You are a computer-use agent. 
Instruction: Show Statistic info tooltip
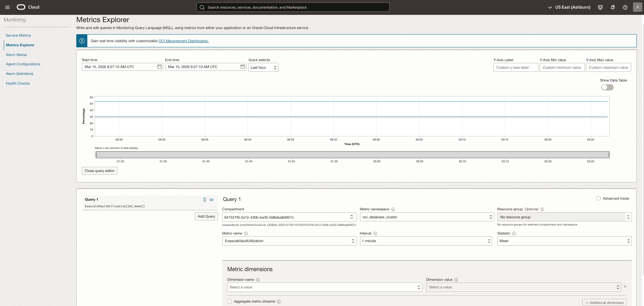tap(514, 233)
